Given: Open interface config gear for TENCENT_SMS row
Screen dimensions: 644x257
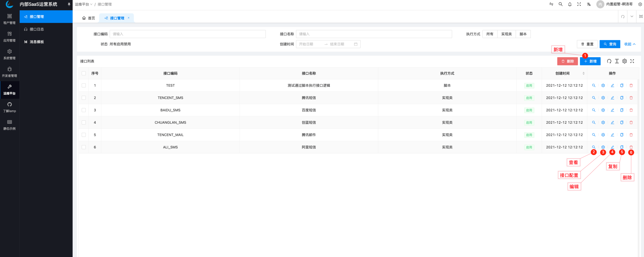Looking at the screenshot, I should pyautogui.click(x=603, y=98).
